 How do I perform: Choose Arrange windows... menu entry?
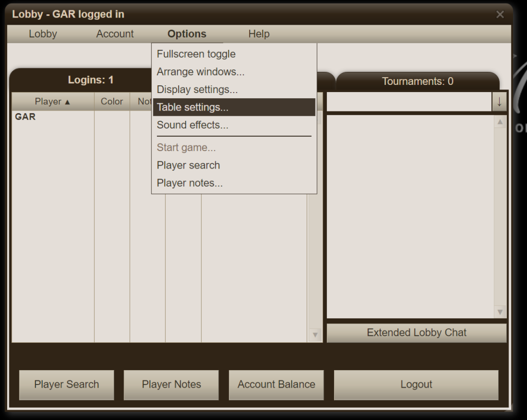(200, 72)
